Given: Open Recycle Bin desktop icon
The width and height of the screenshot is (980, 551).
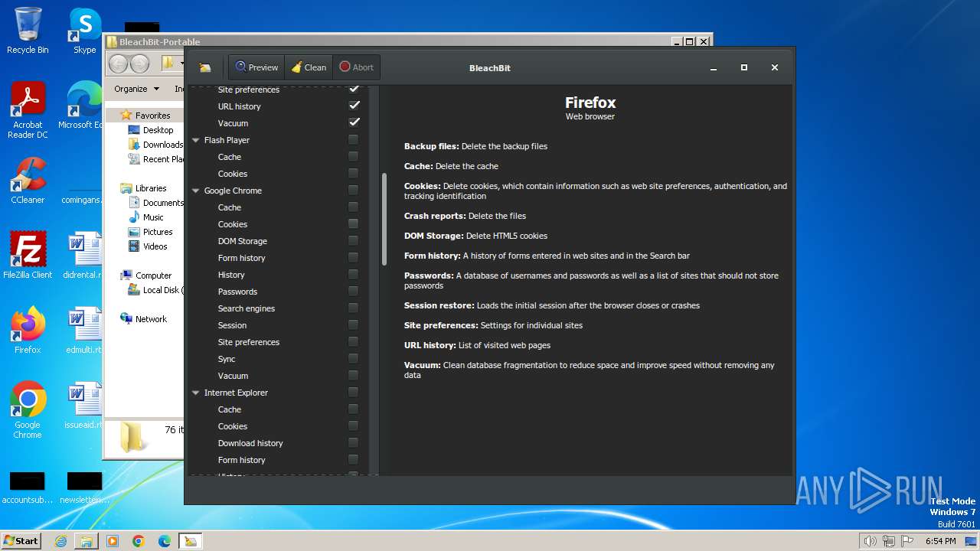Looking at the screenshot, I should pyautogui.click(x=28, y=31).
